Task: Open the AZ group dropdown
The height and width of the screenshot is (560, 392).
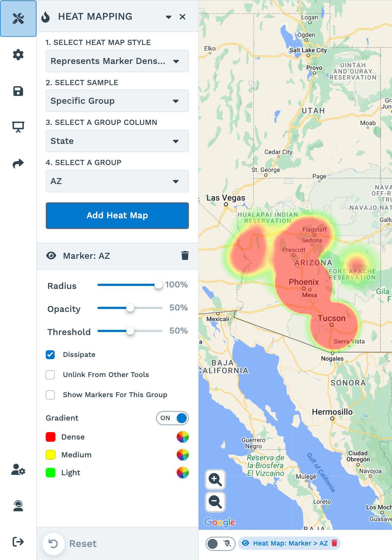Action: [117, 181]
